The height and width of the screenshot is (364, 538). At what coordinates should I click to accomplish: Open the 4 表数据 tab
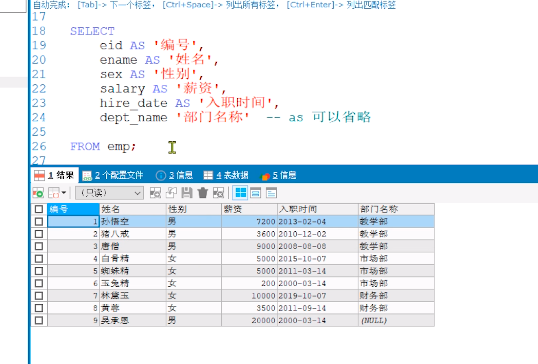pyautogui.click(x=226, y=175)
